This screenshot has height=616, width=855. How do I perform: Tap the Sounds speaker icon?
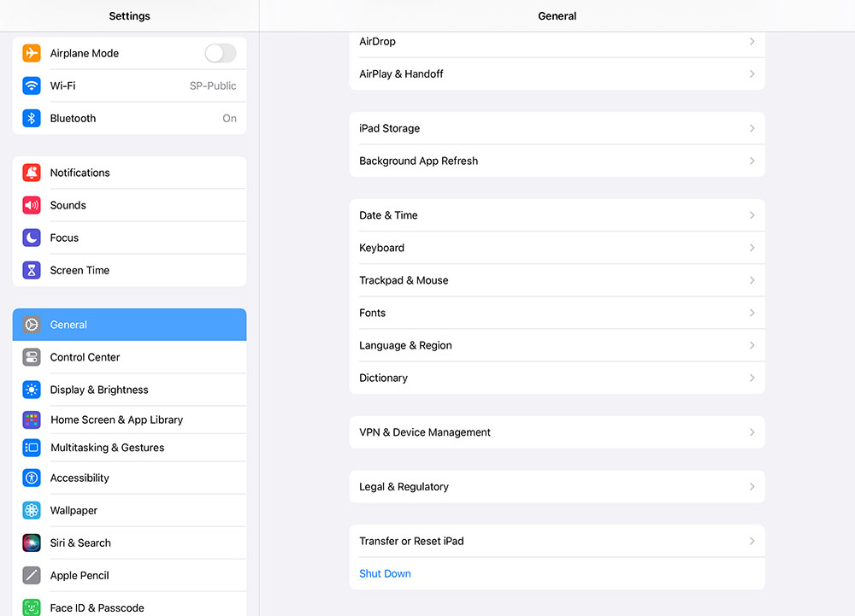click(32, 205)
